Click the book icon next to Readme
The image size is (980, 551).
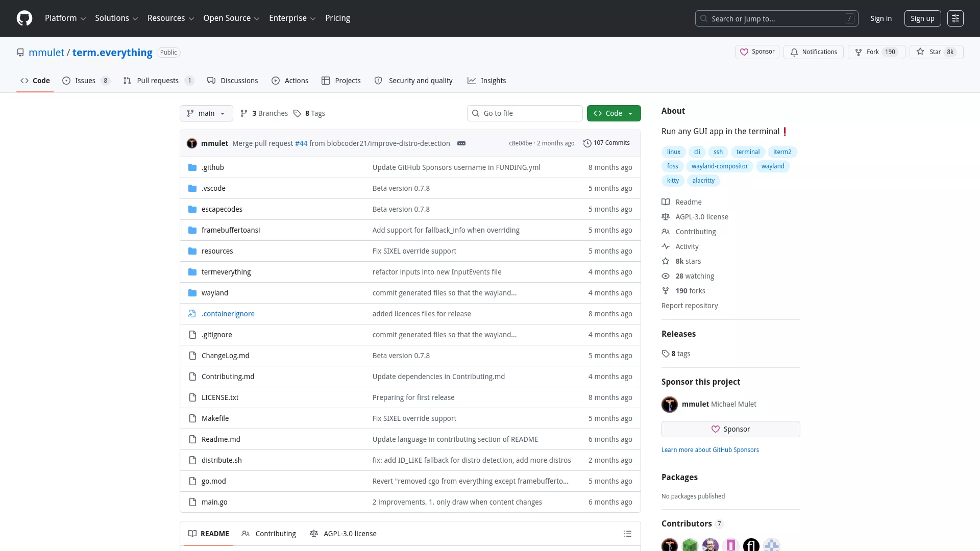pos(666,202)
